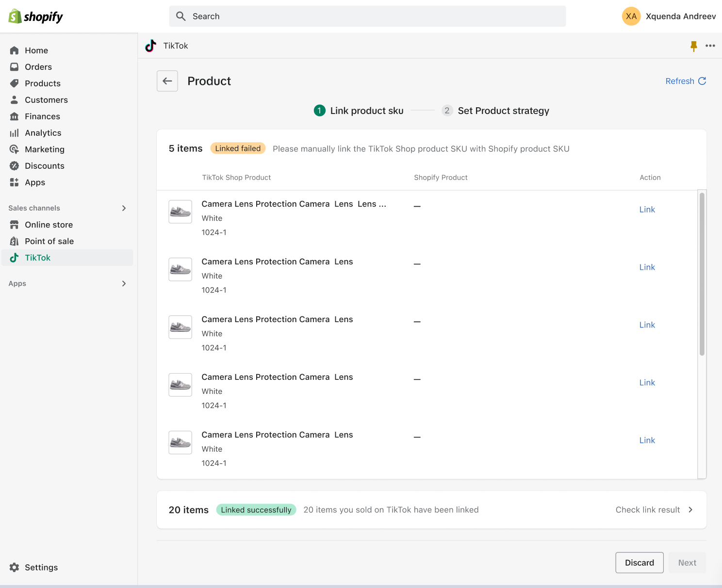The width and height of the screenshot is (722, 588).
Task: Open the three-dot more options menu
Action: pos(710,46)
